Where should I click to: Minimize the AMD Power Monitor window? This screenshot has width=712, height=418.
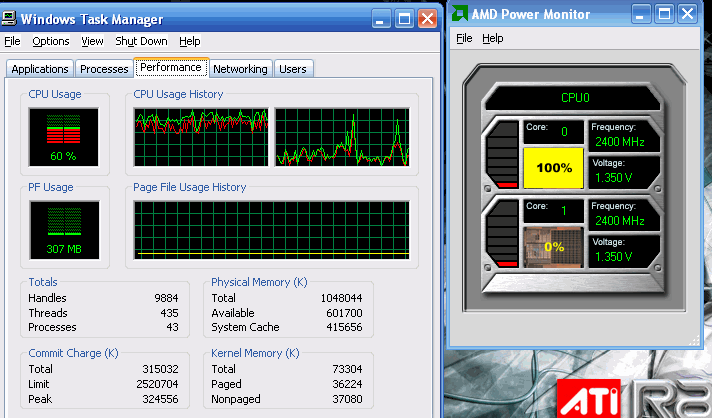click(x=640, y=14)
